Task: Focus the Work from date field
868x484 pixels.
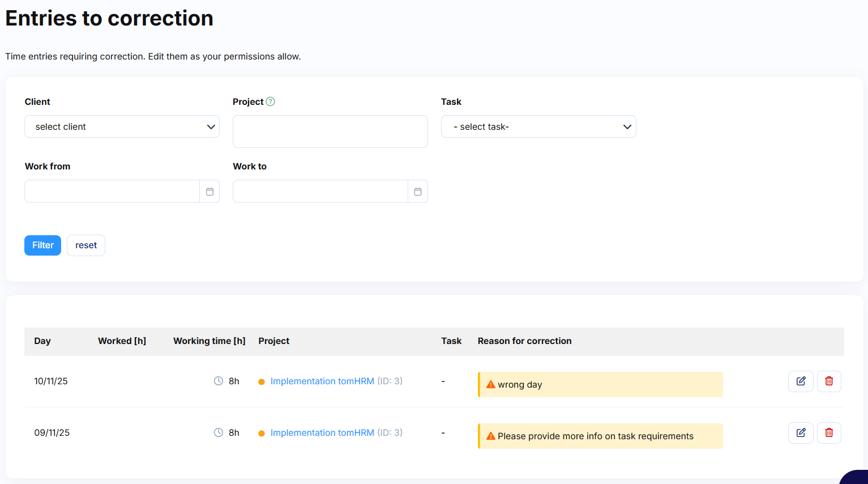Action: click(112, 192)
